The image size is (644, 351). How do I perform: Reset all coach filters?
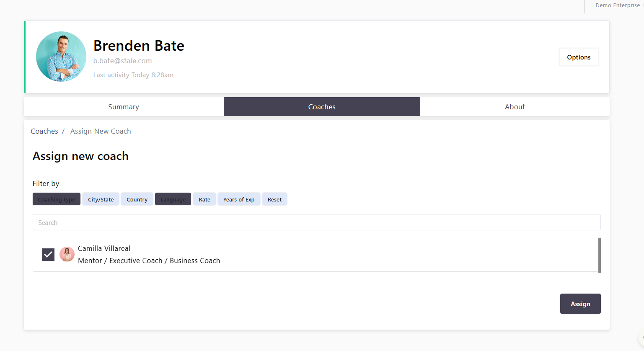(x=274, y=199)
